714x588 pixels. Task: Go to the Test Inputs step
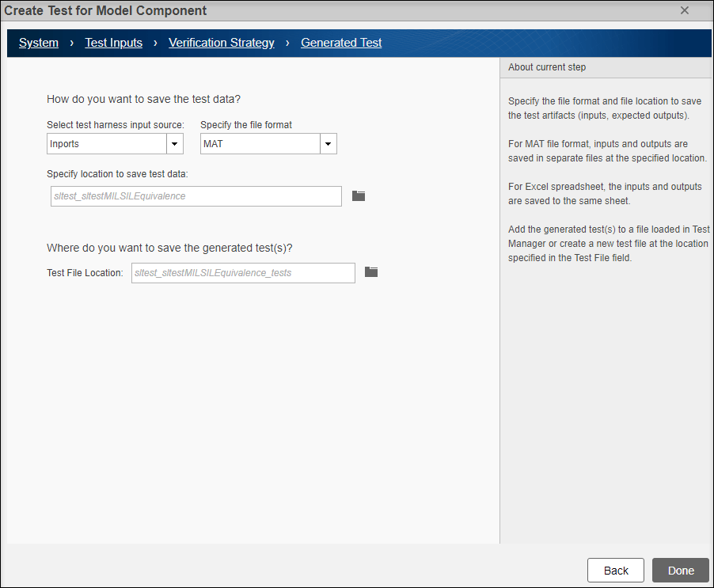(x=113, y=43)
